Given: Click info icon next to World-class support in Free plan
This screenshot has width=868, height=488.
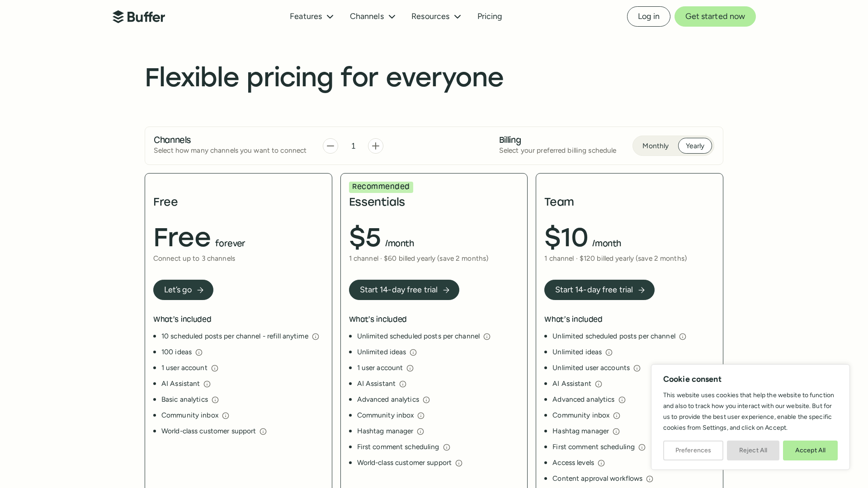Looking at the screenshot, I should [263, 432].
